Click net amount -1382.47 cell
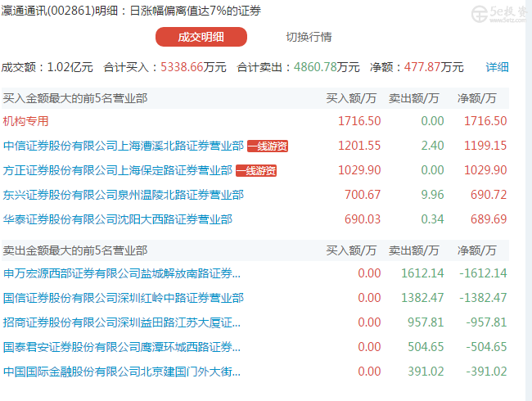This screenshot has height=401, width=532. pyautogui.click(x=483, y=298)
